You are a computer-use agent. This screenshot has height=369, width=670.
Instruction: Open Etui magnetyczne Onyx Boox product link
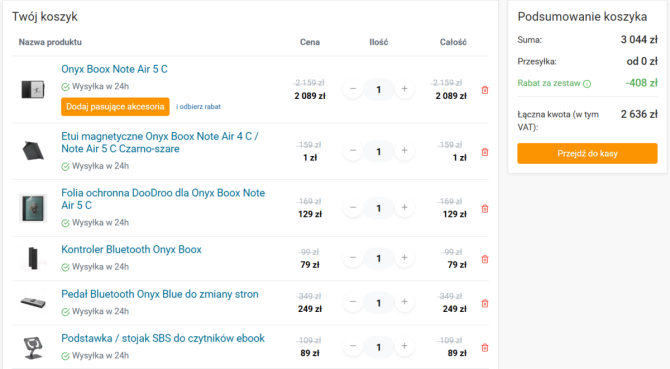click(159, 142)
